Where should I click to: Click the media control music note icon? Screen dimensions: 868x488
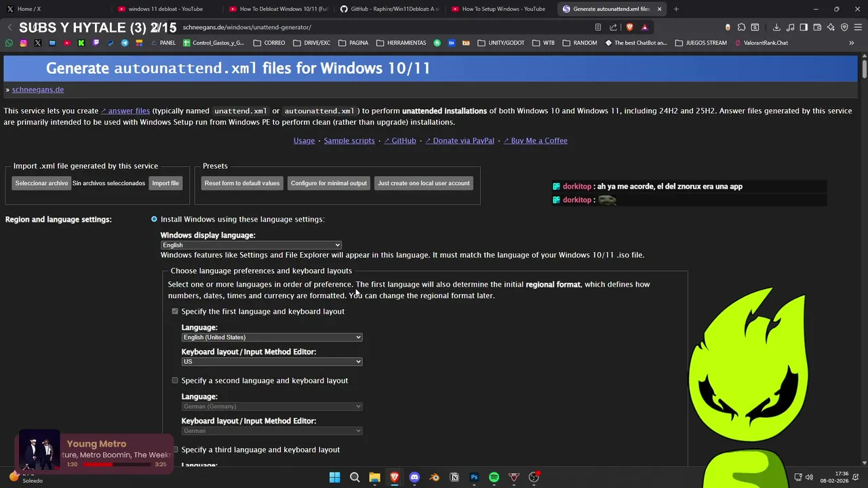click(x=790, y=27)
